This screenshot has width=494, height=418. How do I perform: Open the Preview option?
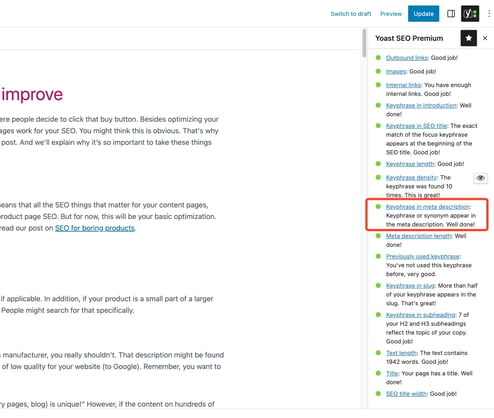pos(391,14)
